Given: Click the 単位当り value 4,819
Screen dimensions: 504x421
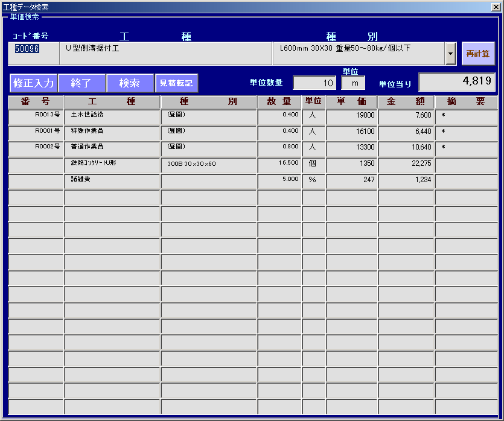Looking at the screenshot, I should point(457,82).
